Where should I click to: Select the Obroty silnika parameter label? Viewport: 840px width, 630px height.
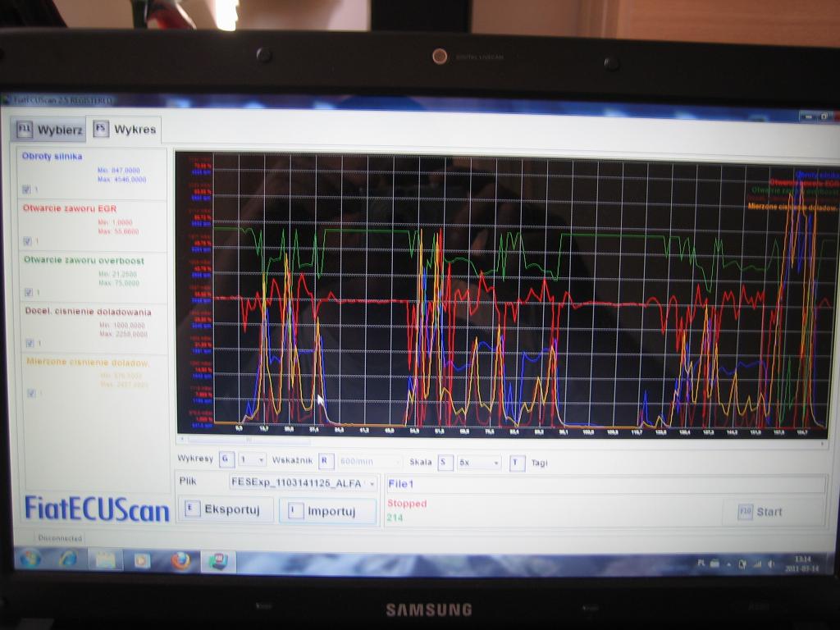[52, 157]
